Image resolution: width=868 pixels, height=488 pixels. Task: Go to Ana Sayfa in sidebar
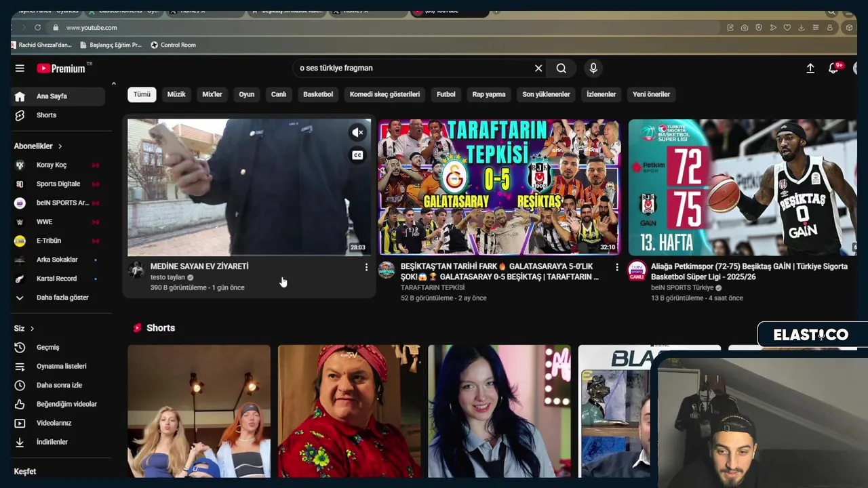click(x=58, y=96)
